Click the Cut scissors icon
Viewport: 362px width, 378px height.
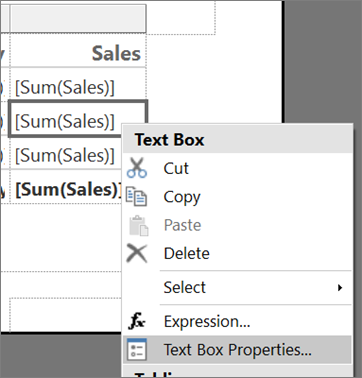tap(137, 168)
